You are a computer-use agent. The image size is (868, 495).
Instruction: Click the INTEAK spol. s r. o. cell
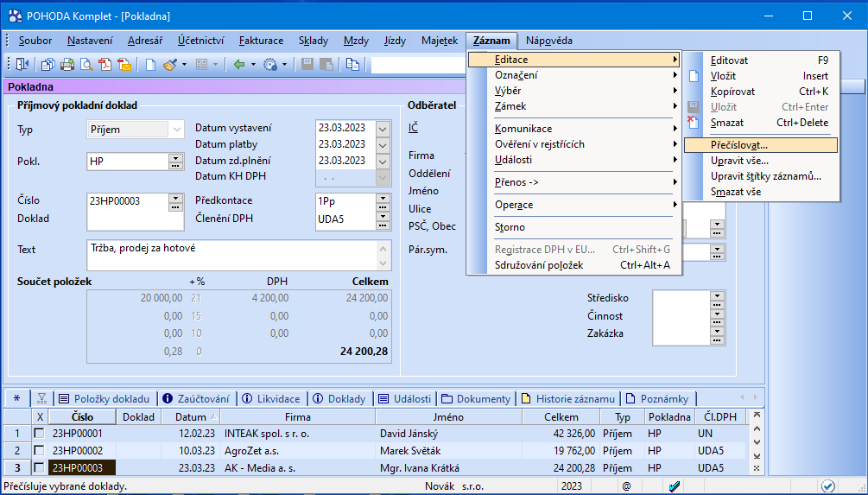297,434
